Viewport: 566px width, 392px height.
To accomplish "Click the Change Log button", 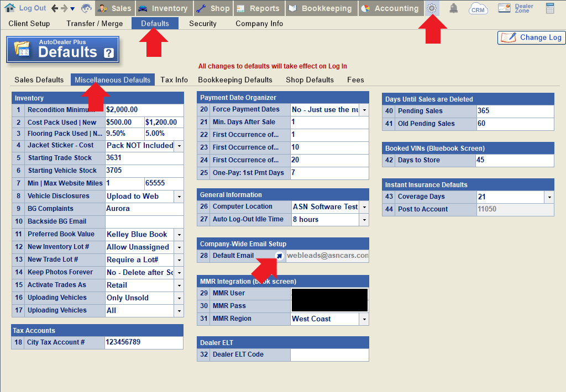I will tap(532, 38).
